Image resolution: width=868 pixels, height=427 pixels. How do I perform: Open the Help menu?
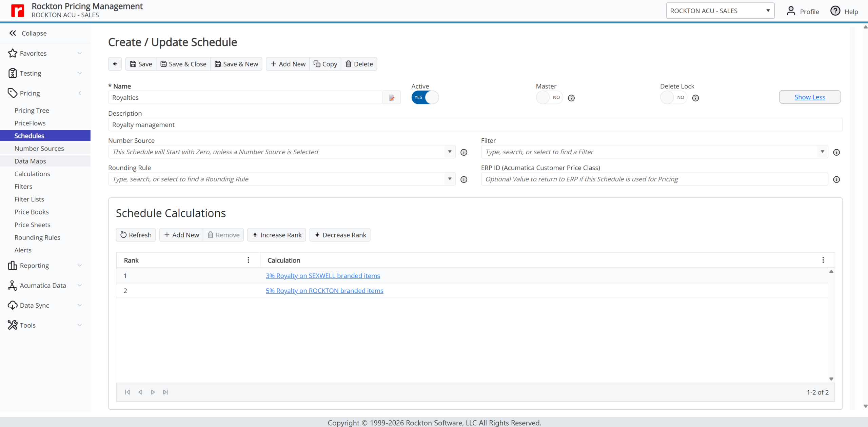[844, 11]
